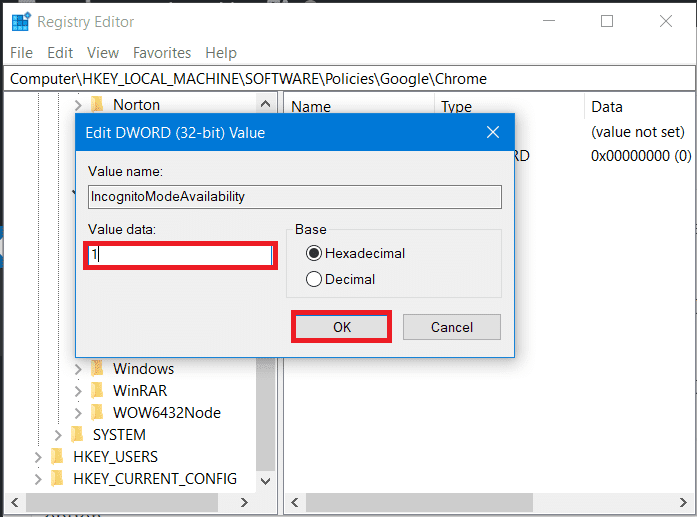The width and height of the screenshot is (697, 517).
Task: Click the values pane horizontal scrollbar thumb
Action: point(419,502)
